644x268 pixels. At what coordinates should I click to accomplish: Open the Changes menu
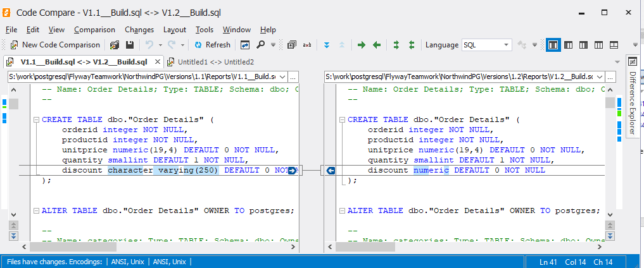pos(139,30)
